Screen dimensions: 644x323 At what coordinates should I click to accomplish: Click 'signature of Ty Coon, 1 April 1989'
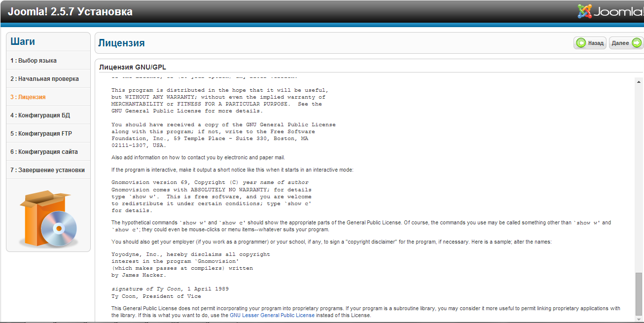[170, 289]
